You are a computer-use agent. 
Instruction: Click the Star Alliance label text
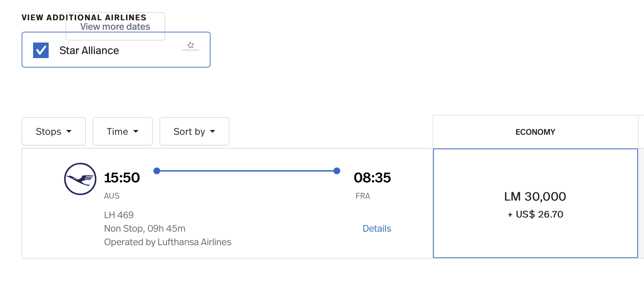pos(89,50)
